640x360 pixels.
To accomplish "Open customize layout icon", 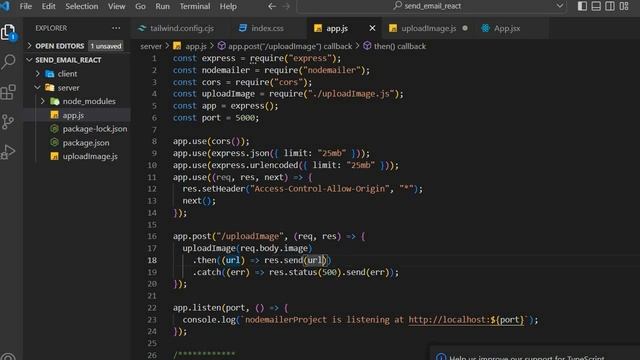I will click(624, 6).
